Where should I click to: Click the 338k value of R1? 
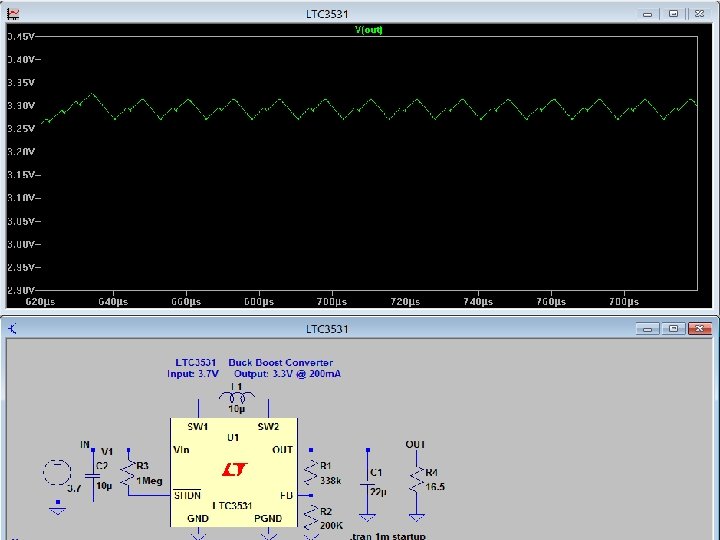[x=331, y=481]
